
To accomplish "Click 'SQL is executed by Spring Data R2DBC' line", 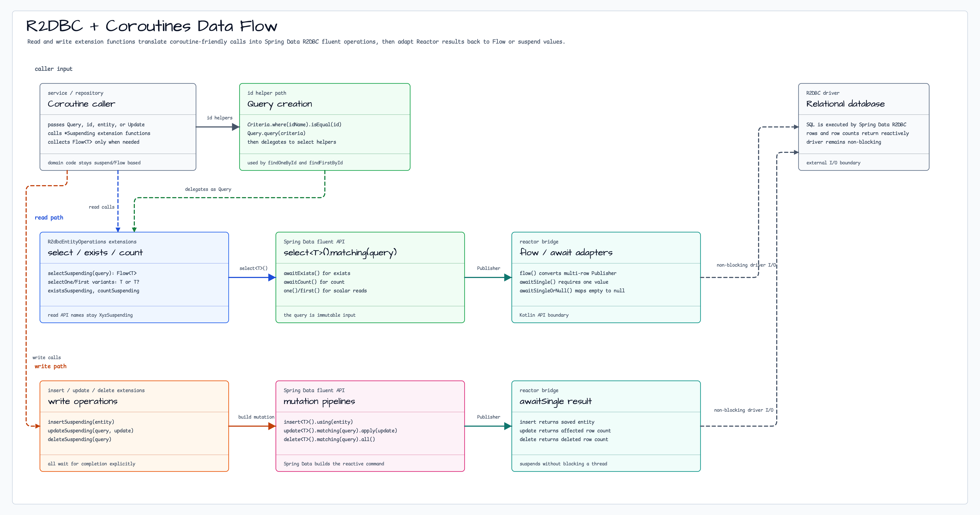I will pos(856,125).
